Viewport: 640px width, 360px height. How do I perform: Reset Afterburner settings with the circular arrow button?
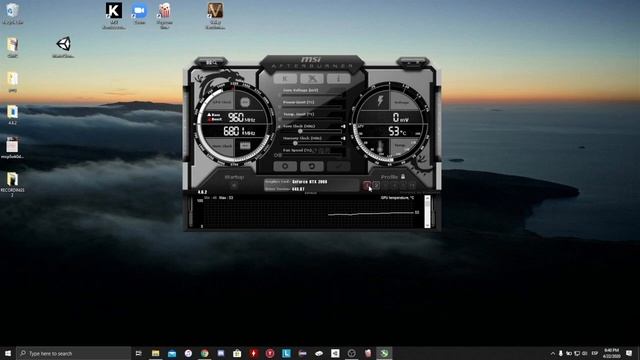(x=312, y=166)
